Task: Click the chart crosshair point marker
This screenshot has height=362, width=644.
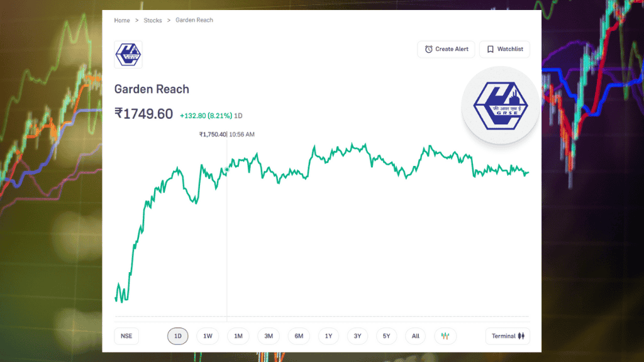Action: pos(226,169)
